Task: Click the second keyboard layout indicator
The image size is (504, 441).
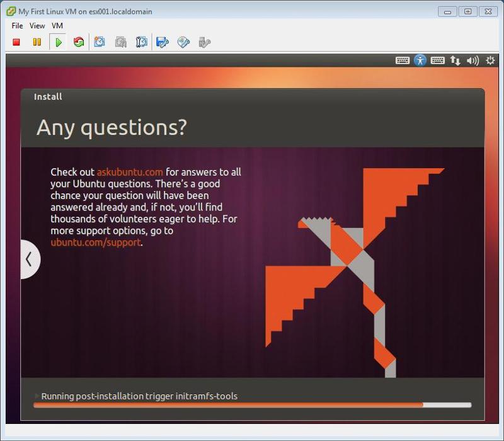Action: point(438,60)
